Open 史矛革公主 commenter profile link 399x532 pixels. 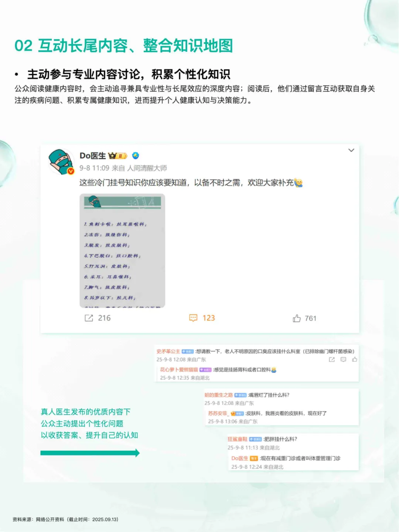168,351
